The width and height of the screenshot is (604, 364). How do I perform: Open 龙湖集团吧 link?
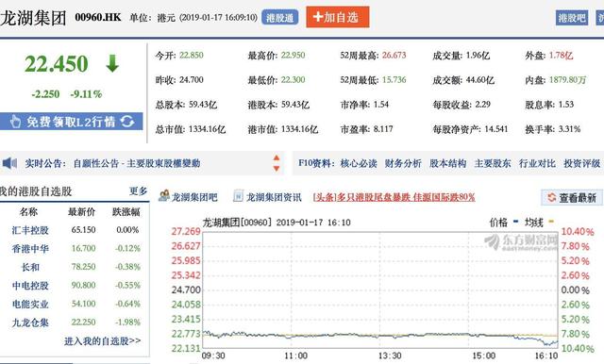pos(194,197)
